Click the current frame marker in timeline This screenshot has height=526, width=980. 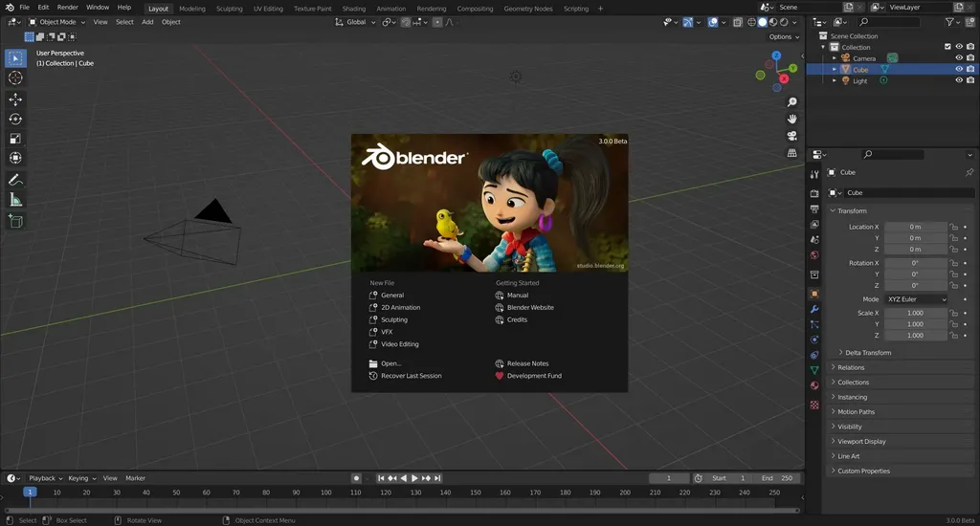click(x=30, y=493)
